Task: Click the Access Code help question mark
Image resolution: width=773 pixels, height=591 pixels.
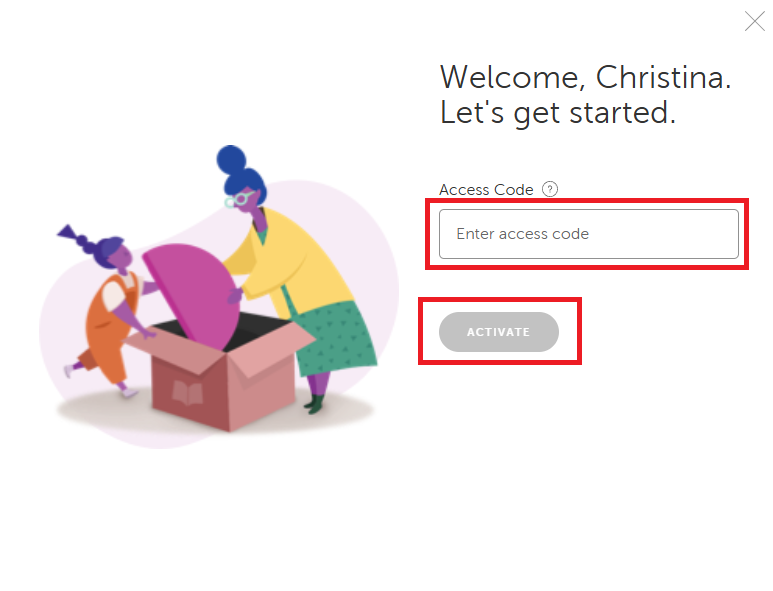Action: [x=549, y=190]
